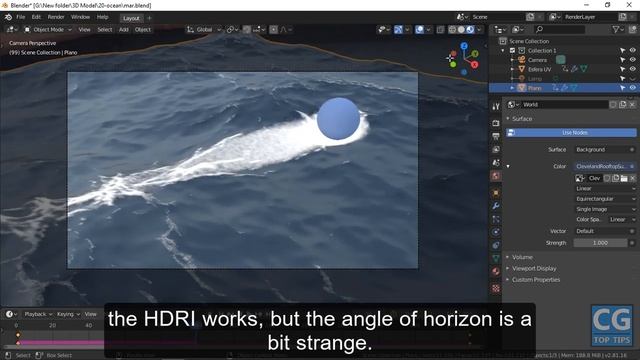
Task: Open the pivot point dropdown
Action: [x=232, y=29]
